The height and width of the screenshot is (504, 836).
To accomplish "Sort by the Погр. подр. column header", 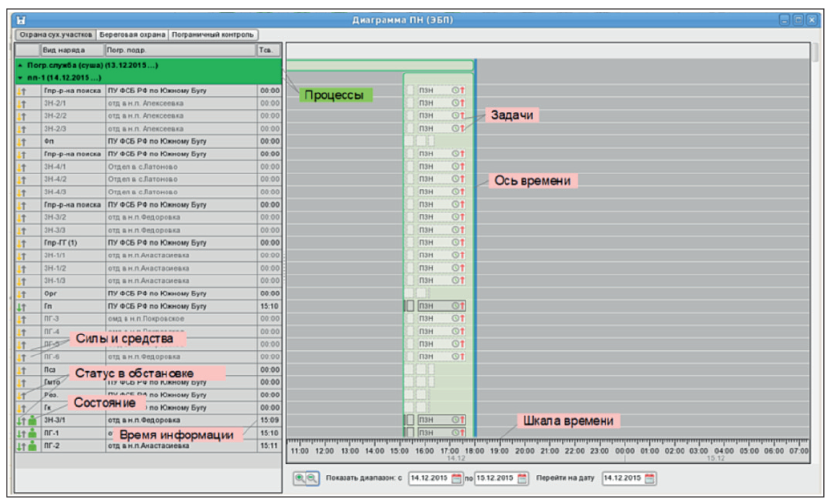I will point(180,50).
